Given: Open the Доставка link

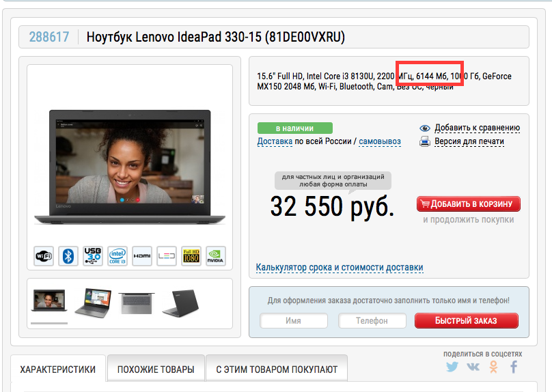Looking at the screenshot, I should (x=275, y=141).
